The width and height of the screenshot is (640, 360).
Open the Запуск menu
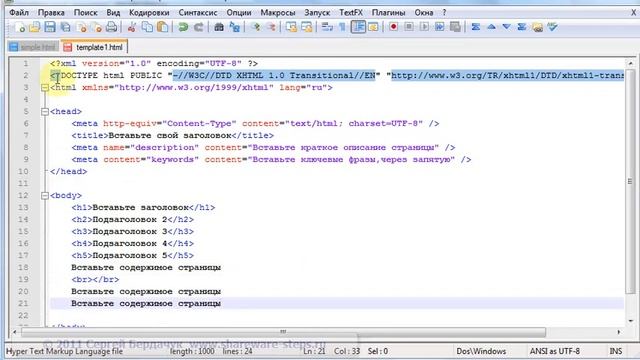click(317, 13)
